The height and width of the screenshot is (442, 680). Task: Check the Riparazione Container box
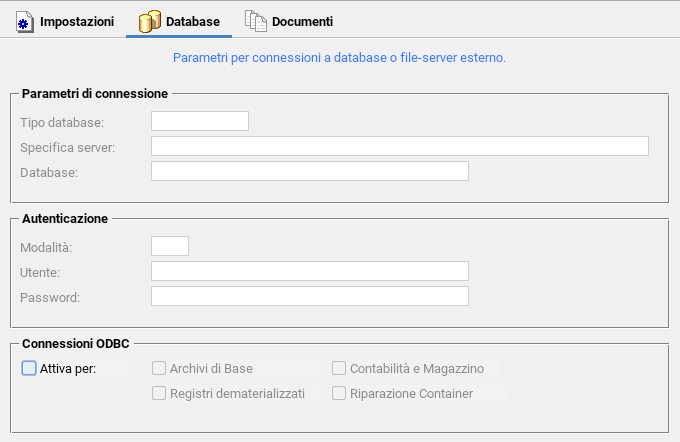pos(339,393)
